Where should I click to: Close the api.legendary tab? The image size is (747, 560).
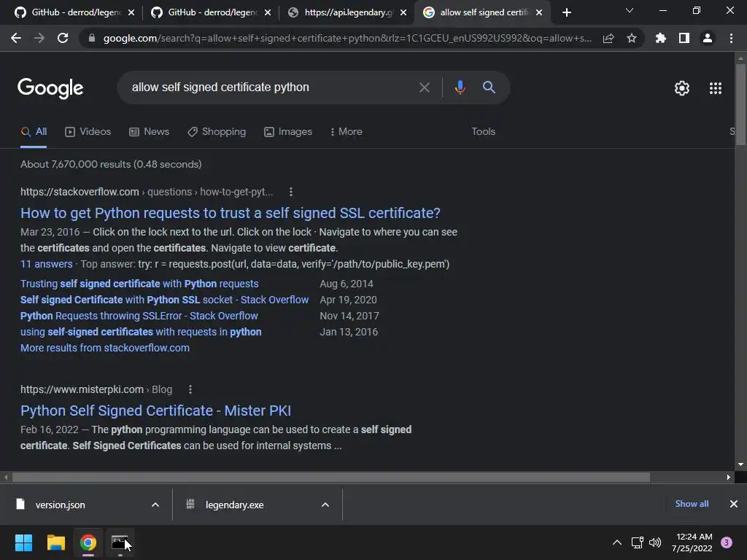(x=403, y=13)
